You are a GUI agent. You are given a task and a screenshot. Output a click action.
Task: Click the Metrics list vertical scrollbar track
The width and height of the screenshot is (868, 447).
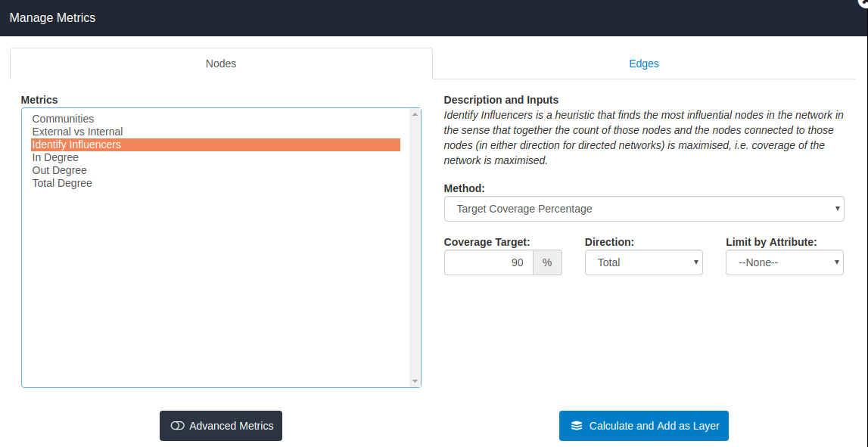coord(415,247)
